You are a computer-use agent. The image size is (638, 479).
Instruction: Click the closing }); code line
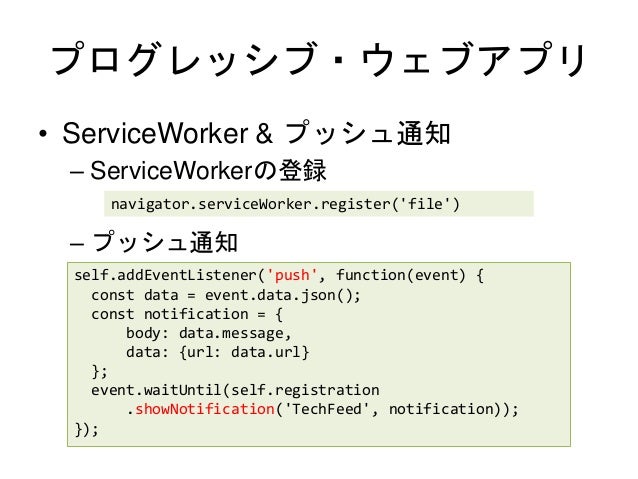(x=86, y=429)
